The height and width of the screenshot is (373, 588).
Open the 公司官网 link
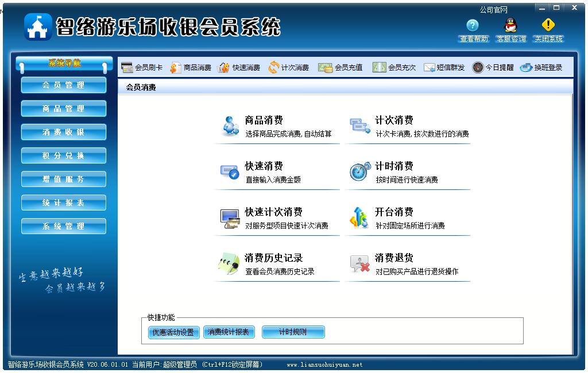click(x=493, y=10)
